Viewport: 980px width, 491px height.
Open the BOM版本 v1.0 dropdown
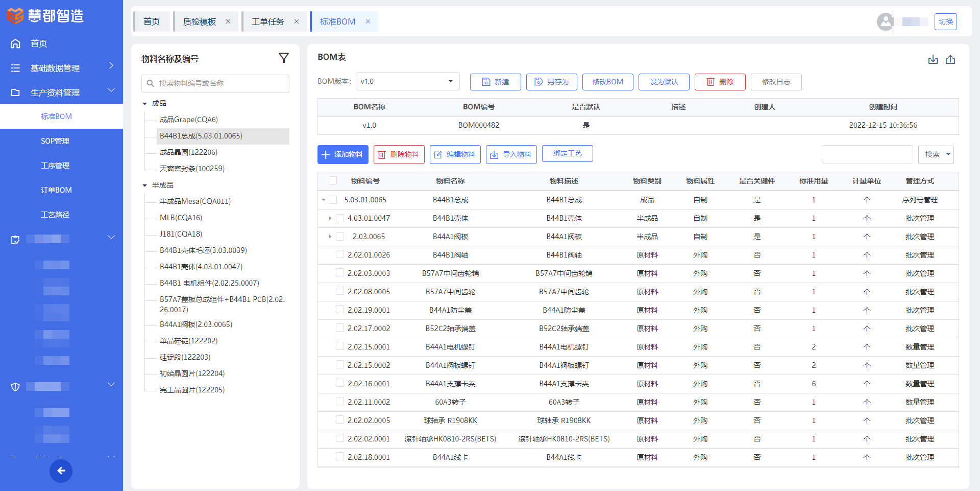pos(407,81)
